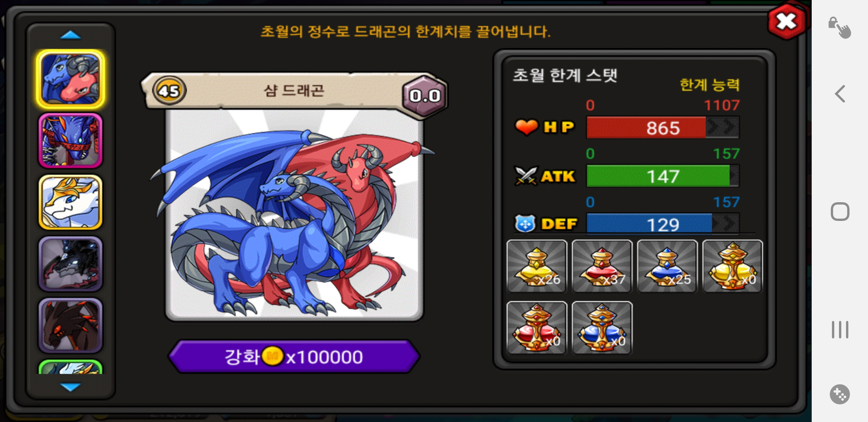The height and width of the screenshot is (422, 868).
Task: Select the red potion x37 item
Action: click(602, 266)
